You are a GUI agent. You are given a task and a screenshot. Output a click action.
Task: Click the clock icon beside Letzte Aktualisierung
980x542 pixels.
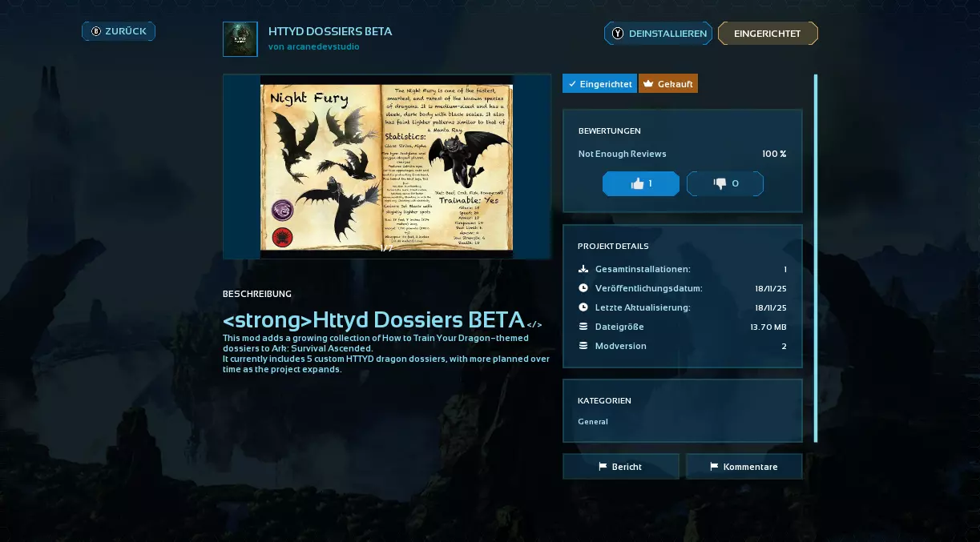click(x=583, y=307)
